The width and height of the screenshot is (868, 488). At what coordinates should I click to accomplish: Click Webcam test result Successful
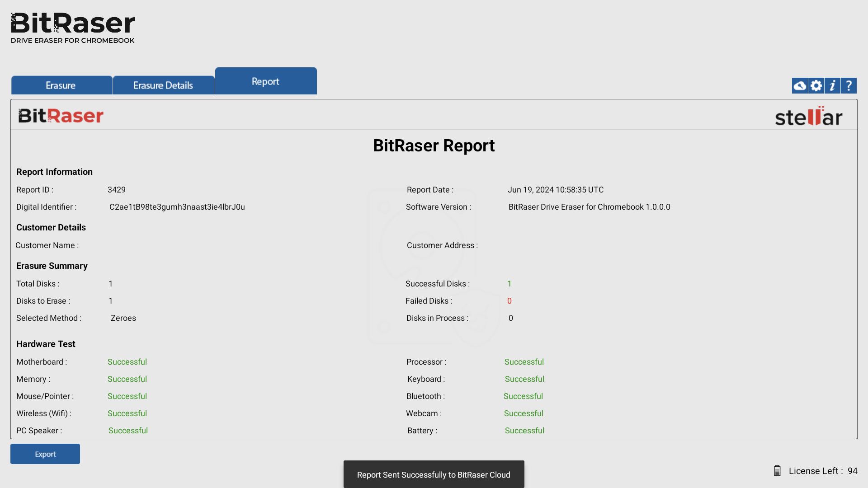click(524, 413)
